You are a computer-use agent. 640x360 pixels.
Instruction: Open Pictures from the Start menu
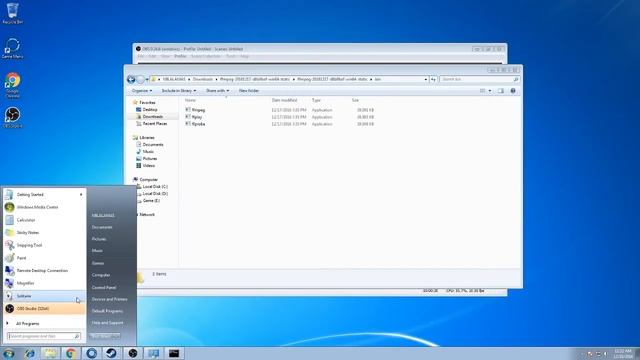99,239
